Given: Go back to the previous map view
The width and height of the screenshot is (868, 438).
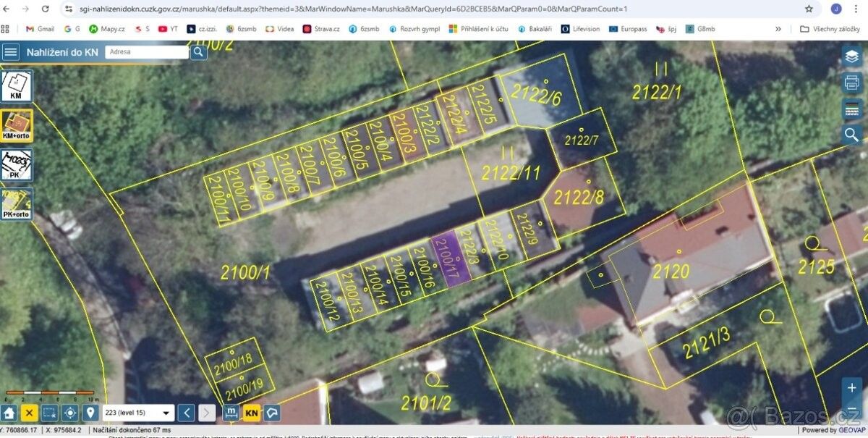Looking at the screenshot, I should click(x=187, y=413).
